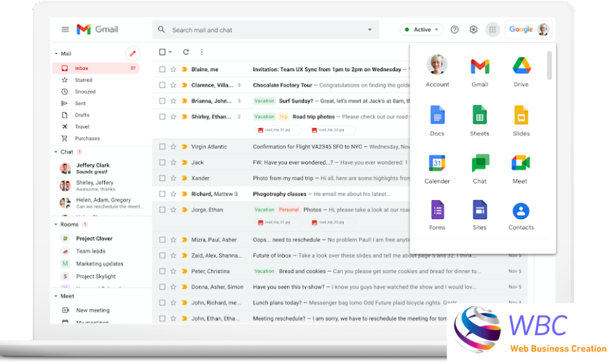Open the Active status dropdown
612x364 pixels.
[x=422, y=29]
